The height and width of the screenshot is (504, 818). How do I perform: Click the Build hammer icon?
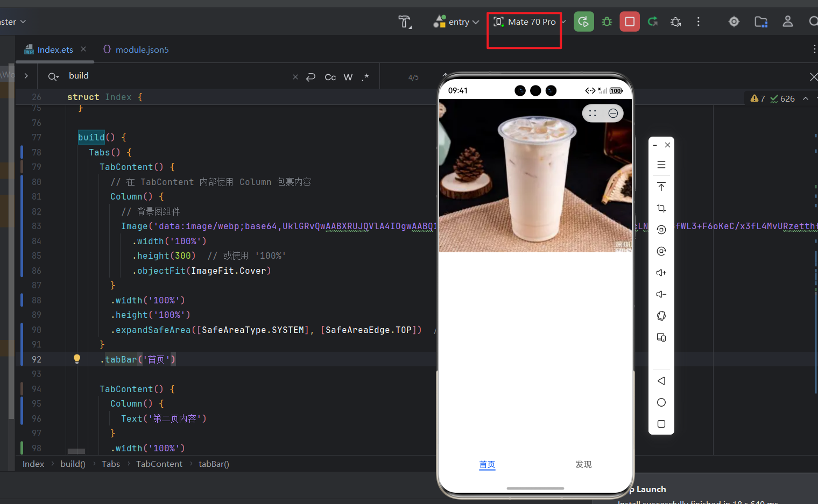[x=404, y=22]
